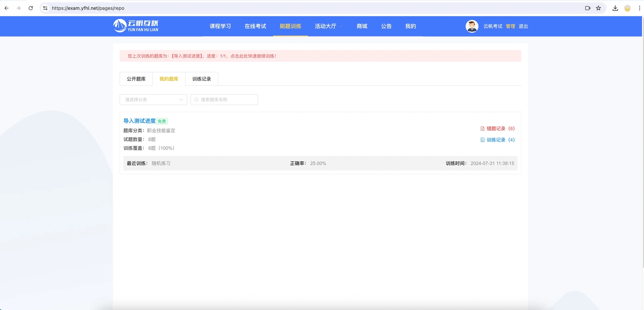Open the browser three-dot menu
The image size is (644, 310).
coord(639,8)
